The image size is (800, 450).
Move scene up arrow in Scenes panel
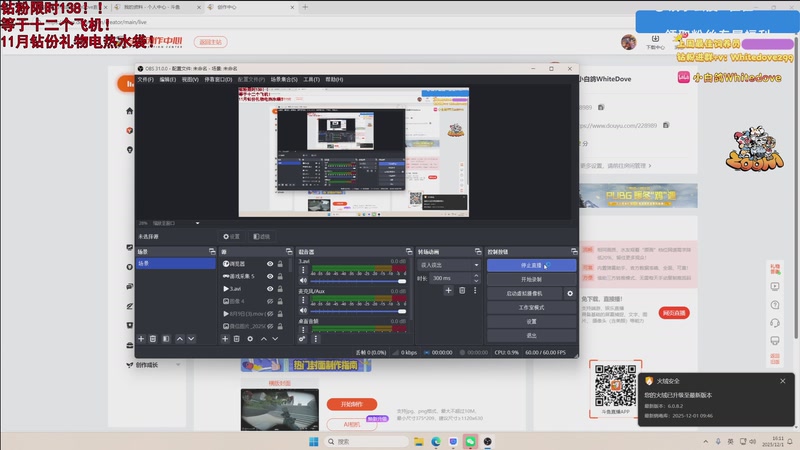[x=180, y=339]
